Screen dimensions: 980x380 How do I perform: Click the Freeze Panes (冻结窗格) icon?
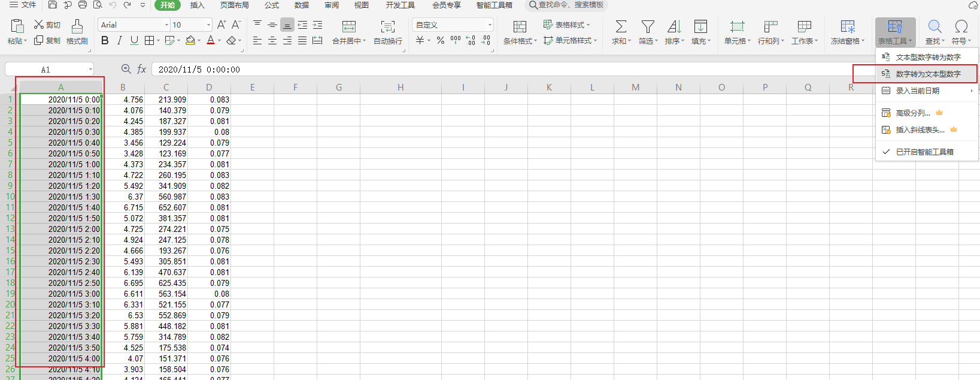click(x=848, y=26)
